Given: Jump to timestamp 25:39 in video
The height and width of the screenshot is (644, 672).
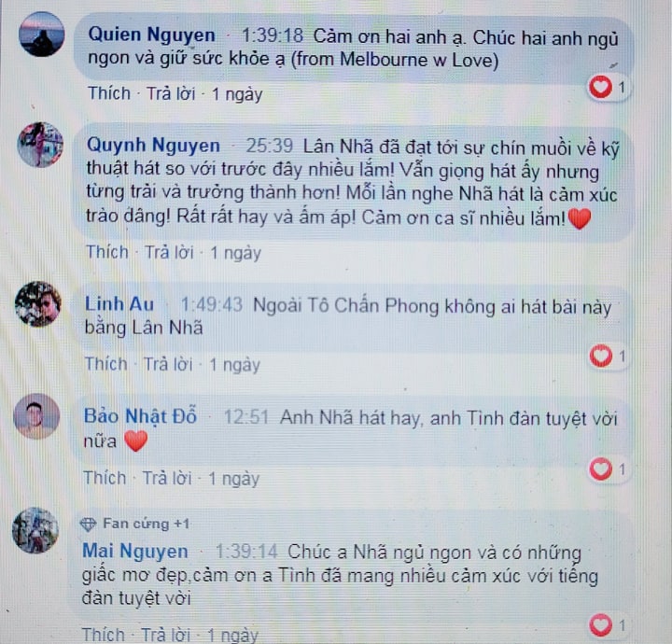Looking at the screenshot, I should [269, 147].
